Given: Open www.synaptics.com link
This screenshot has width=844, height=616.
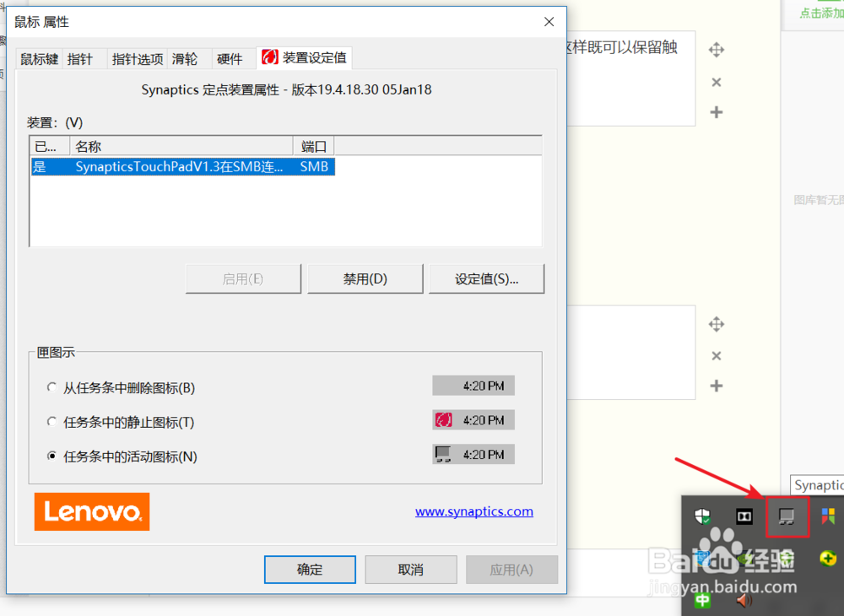Looking at the screenshot, I should pyautogui.click(x=473, y=511).
